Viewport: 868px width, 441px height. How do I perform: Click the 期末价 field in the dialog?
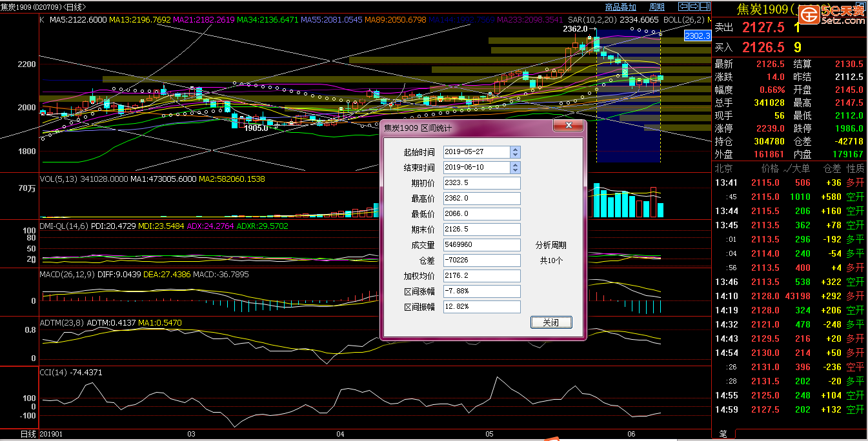pyautogui.click(x=482, y=230)
